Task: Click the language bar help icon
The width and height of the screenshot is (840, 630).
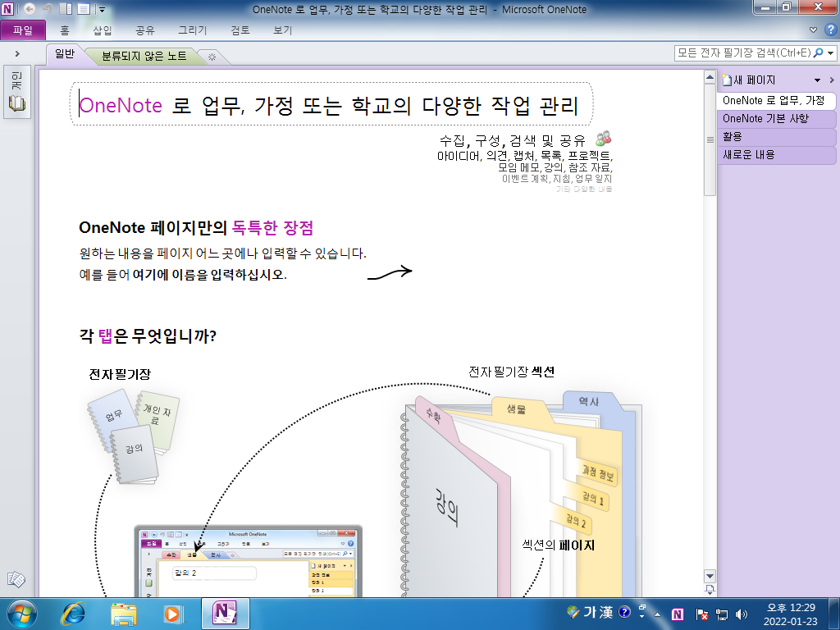Action: point(624,612)
